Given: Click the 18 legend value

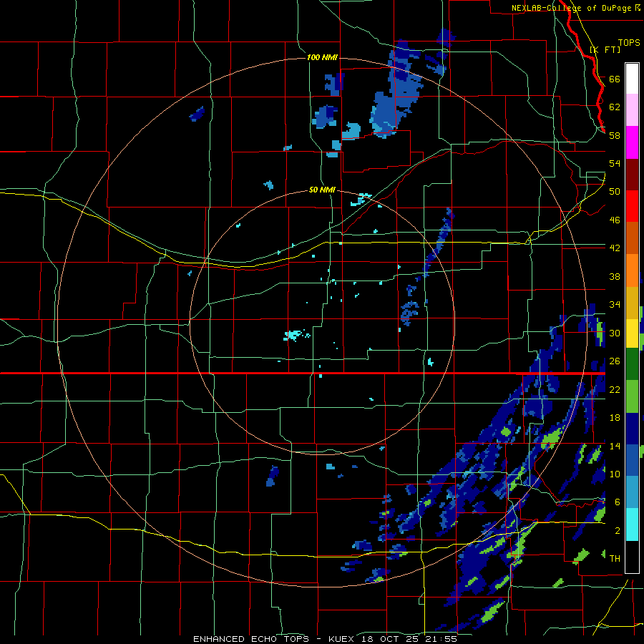Looking at the screenshot, I should (x=615, y=418).
